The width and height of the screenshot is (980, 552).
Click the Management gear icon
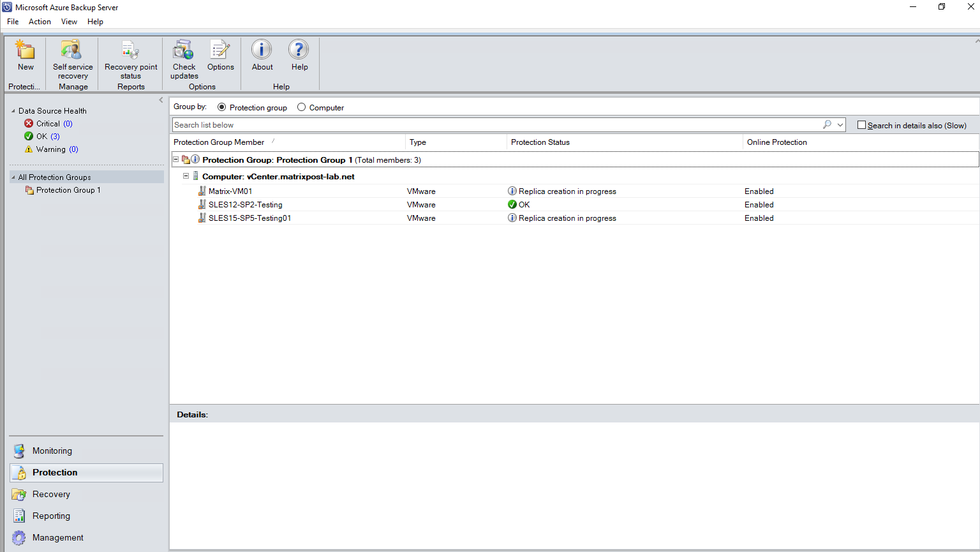click(x=19, y=537)
